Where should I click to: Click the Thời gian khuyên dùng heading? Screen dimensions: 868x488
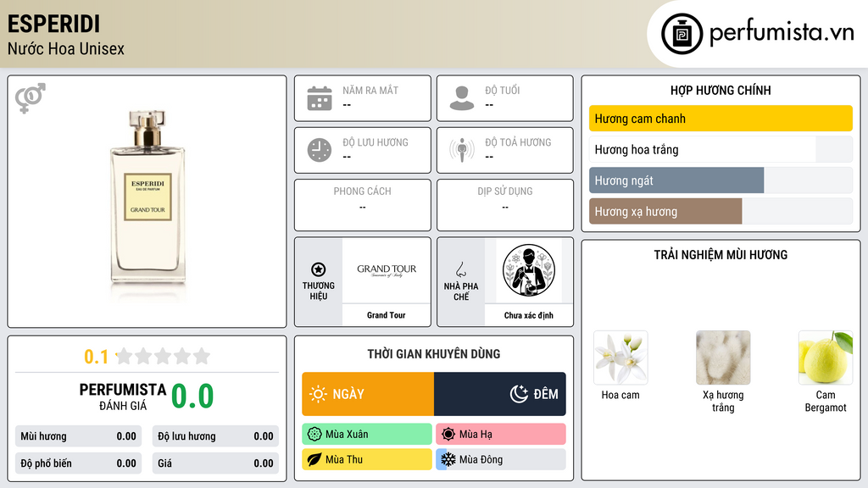434,354
